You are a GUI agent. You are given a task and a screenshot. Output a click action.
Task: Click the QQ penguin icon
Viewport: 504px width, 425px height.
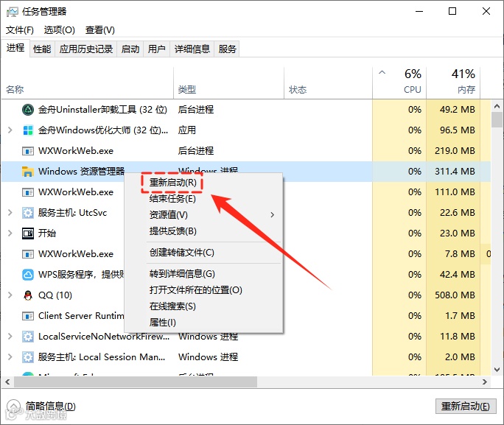click(x=28, y=295)
